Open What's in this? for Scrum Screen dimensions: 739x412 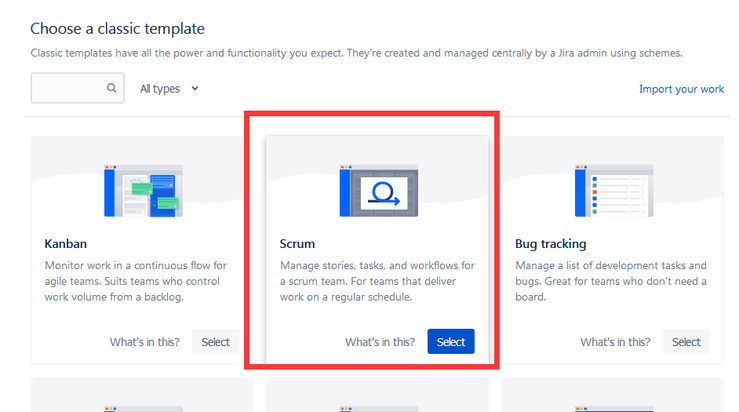[380, 342]
